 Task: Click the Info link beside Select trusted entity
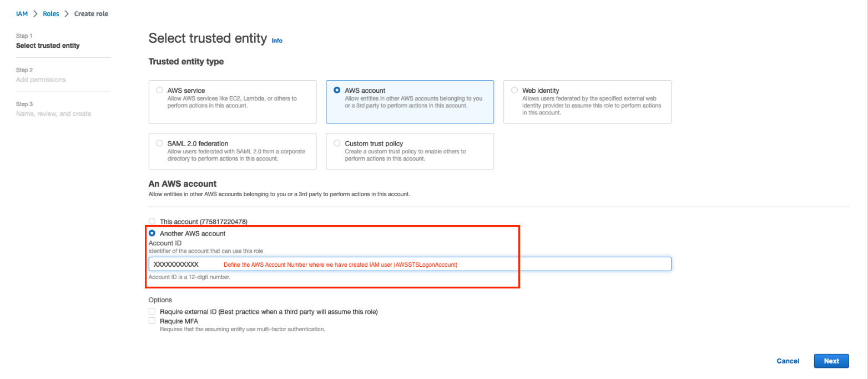(276, 40)
